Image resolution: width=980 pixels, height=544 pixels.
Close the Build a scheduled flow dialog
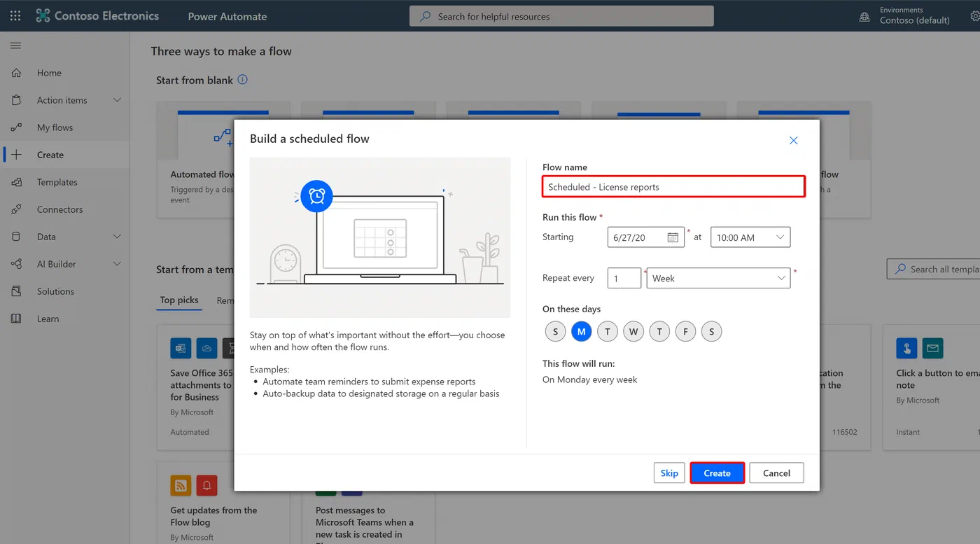coord(793,141)
